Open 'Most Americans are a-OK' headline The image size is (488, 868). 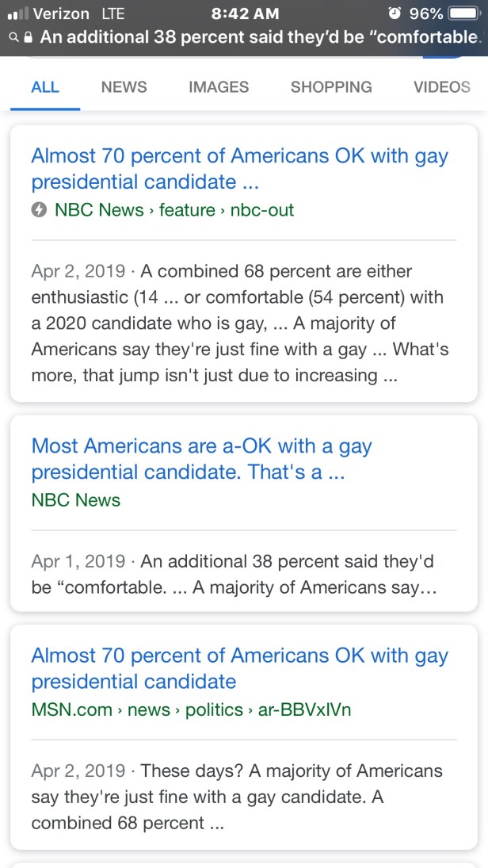pyautogui.click(x=201, y=458)
